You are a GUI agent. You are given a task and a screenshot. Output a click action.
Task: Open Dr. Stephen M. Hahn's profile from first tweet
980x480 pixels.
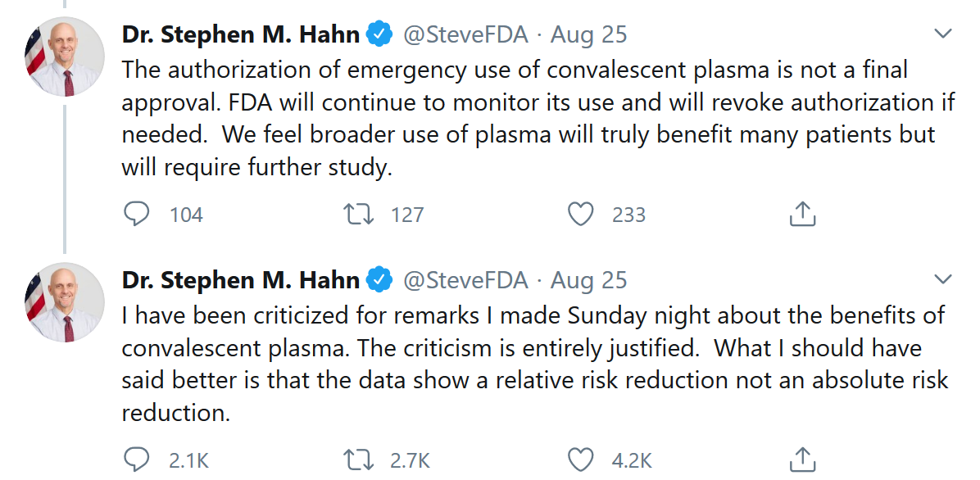click(x=241, y=34)
